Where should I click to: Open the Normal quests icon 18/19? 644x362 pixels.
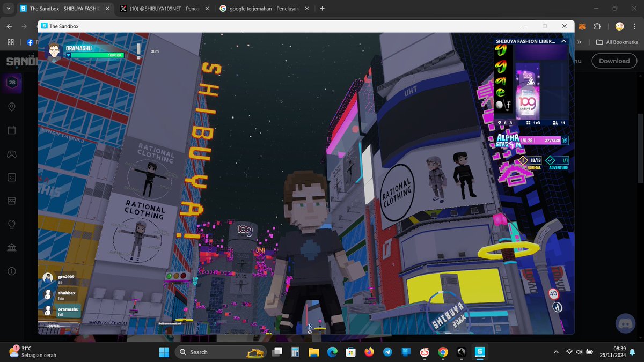523,160
